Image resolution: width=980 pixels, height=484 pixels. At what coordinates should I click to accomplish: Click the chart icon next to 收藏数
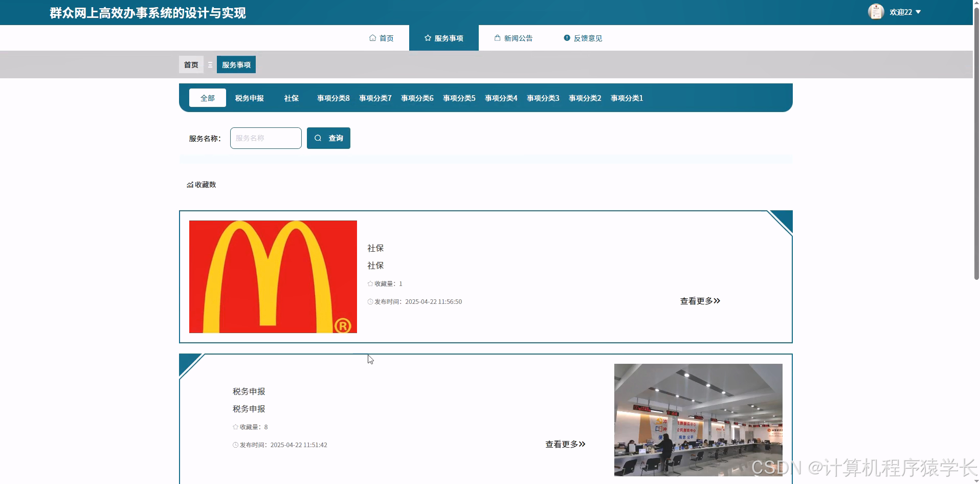tap(189, 185)
